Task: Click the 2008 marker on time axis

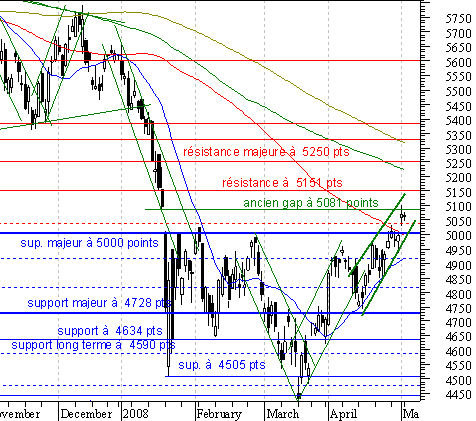Action: click(x=135, y=414)
